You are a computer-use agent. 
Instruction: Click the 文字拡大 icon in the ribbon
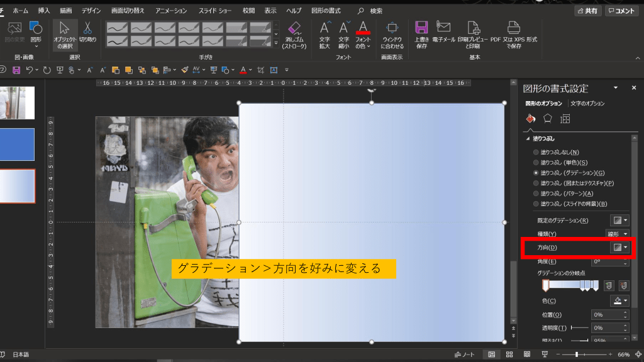coord(325,33)
